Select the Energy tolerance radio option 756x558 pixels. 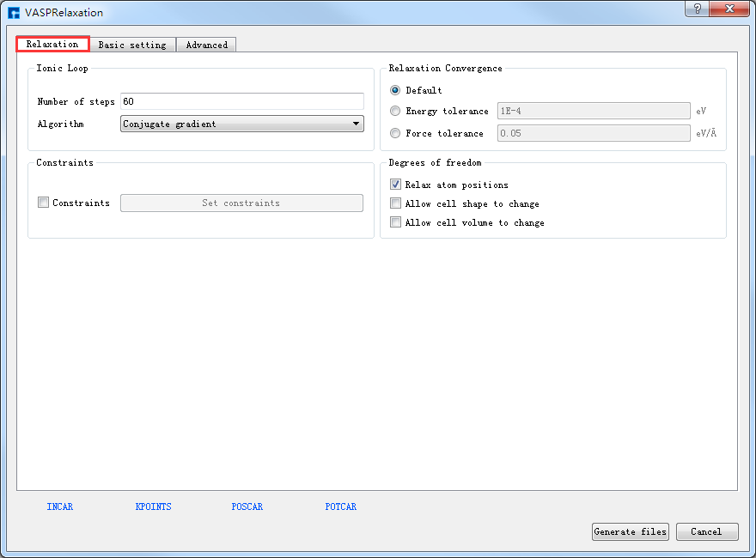pyautogui.click(x=395, y=111)
